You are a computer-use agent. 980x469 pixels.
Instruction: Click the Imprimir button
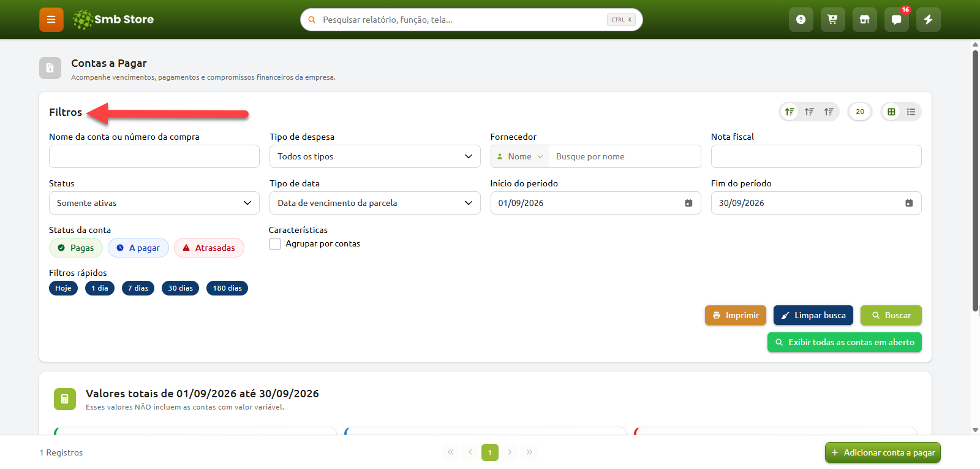pyautogui.click(x=736, y=315)
